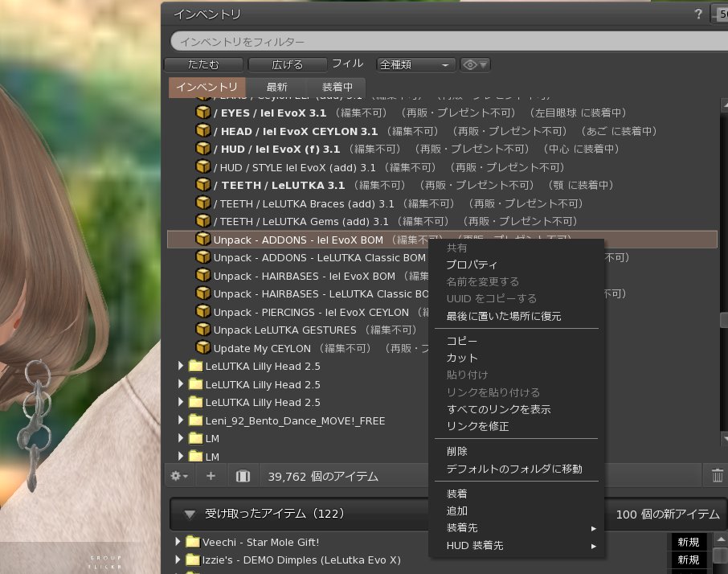Screen dimensions: 728x574
Task: Open the 全種類 type filter dropdown
Action: [x=415, y=64]
